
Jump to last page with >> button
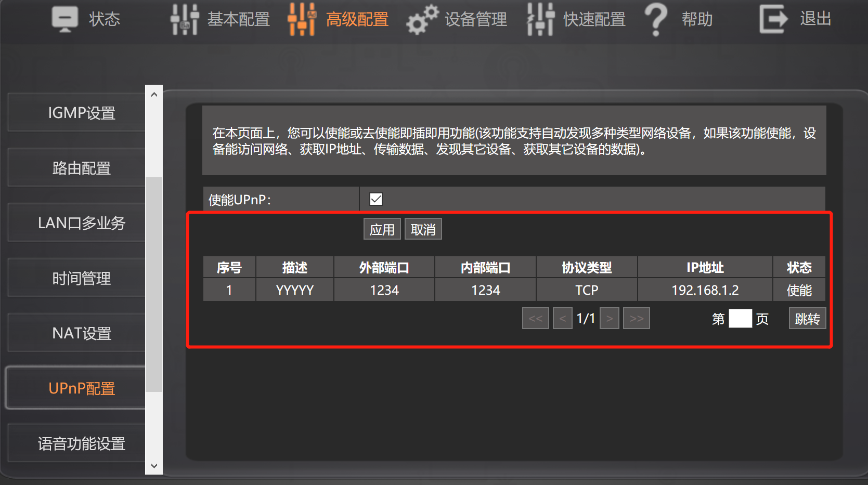[637, 319]
